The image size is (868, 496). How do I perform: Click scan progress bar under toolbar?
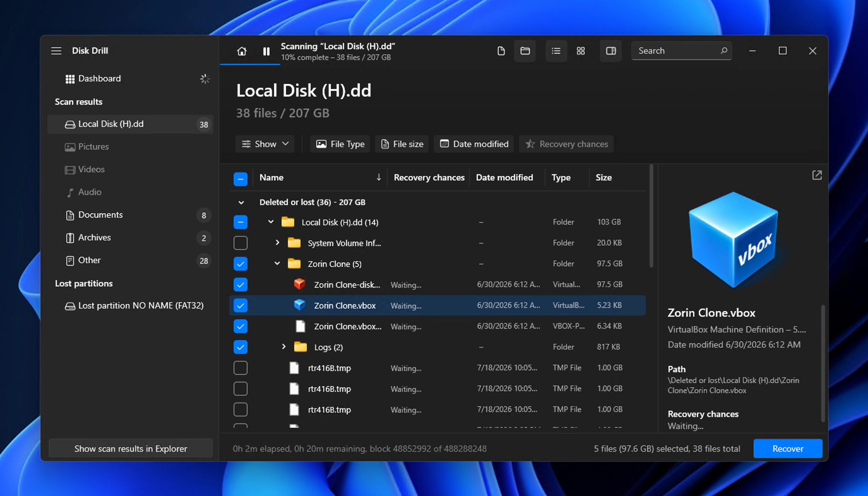pos(250,64)
